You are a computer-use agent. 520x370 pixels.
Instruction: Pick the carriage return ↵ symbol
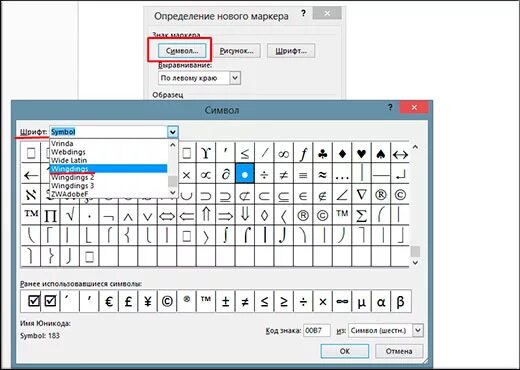[x=400, y=174]
